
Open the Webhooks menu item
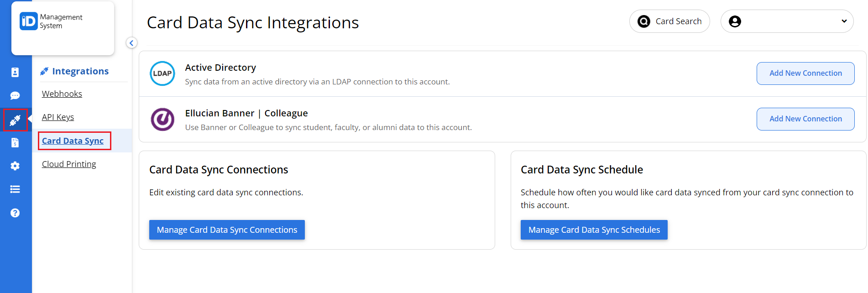(62, 94)
